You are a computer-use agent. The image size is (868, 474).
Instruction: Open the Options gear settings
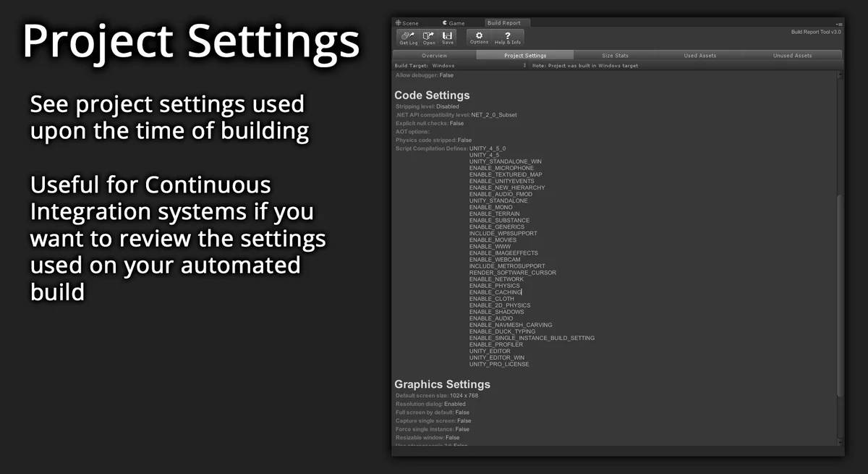tap(479, 38)
